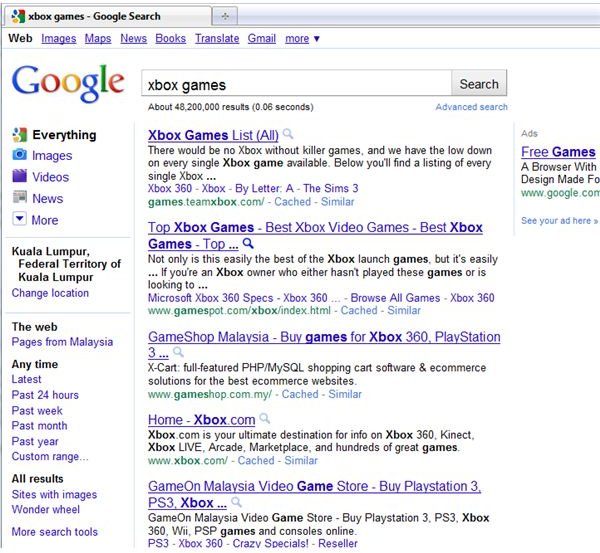Image resolution: width=600 pixels, height=553 pixels.
Task: Preview Top Xbox Games result magnifier icon
Action: tap(248, 243)
